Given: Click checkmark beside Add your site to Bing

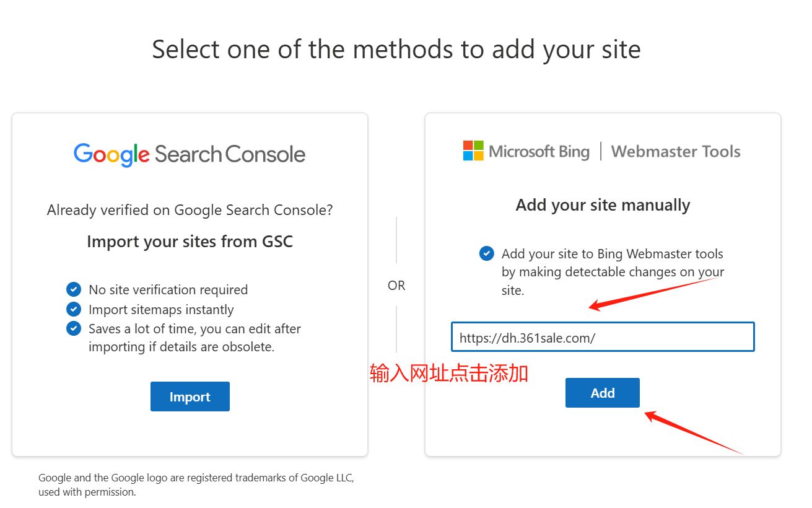Looking at the screenshot, I should [x=487, y=253].
